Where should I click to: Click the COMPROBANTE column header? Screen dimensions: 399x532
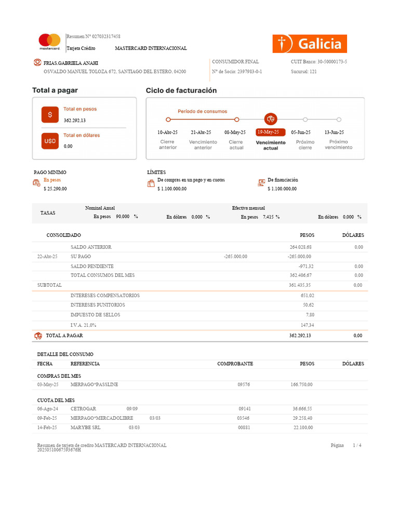point(235,364)
